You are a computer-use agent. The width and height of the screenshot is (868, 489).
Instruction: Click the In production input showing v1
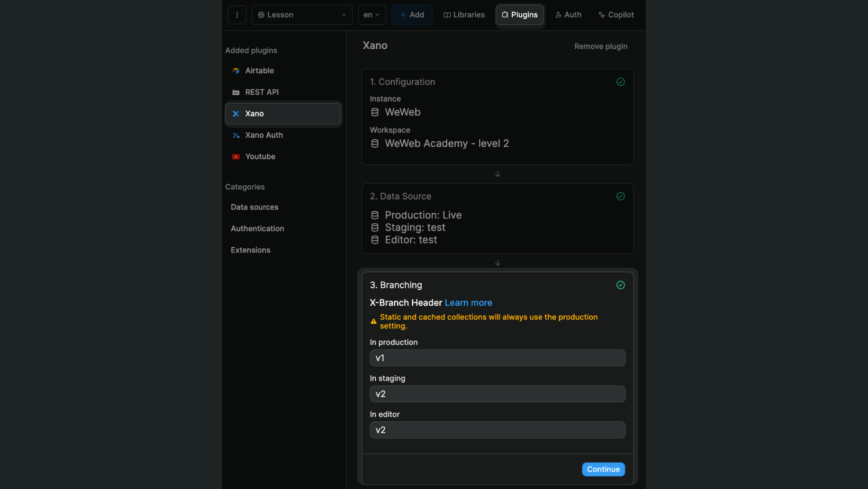497,358
